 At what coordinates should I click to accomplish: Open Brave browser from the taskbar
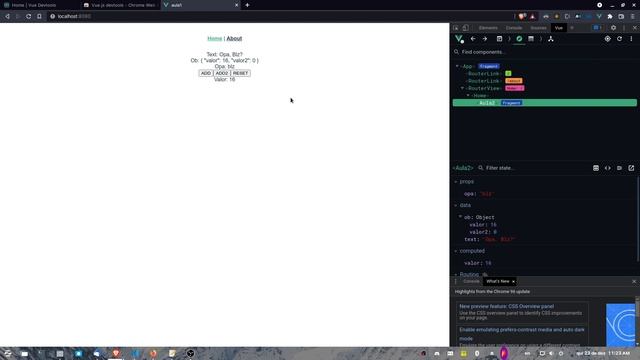point(116,353)
